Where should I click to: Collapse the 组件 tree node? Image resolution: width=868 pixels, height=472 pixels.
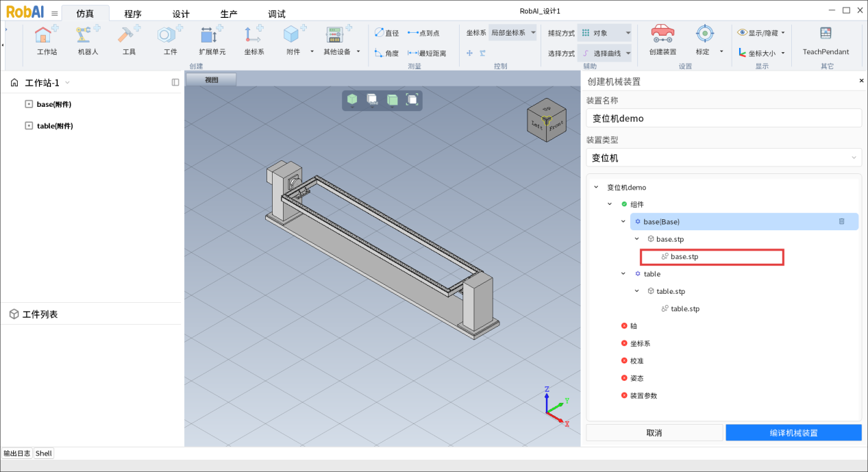[609, 204]
